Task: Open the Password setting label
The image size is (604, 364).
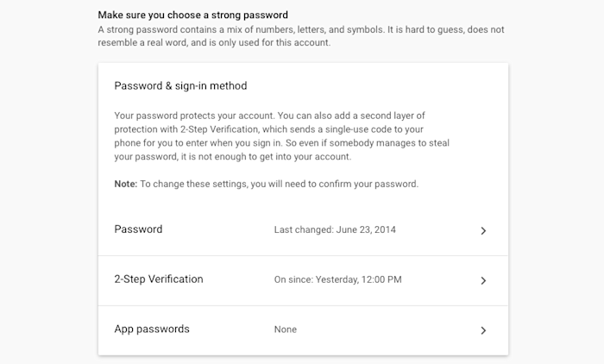Action: 138,229
